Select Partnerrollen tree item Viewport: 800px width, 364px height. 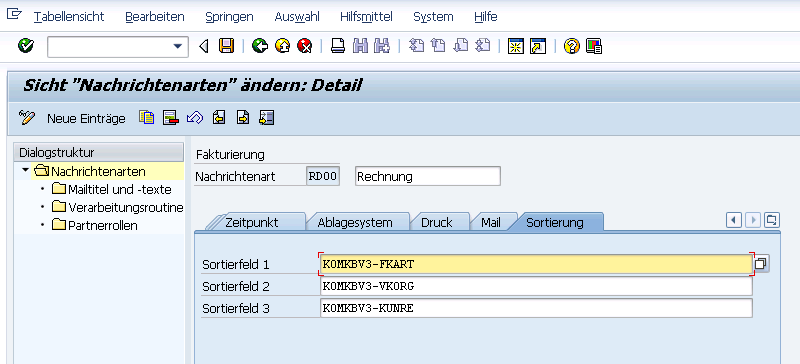pos(103,225)
